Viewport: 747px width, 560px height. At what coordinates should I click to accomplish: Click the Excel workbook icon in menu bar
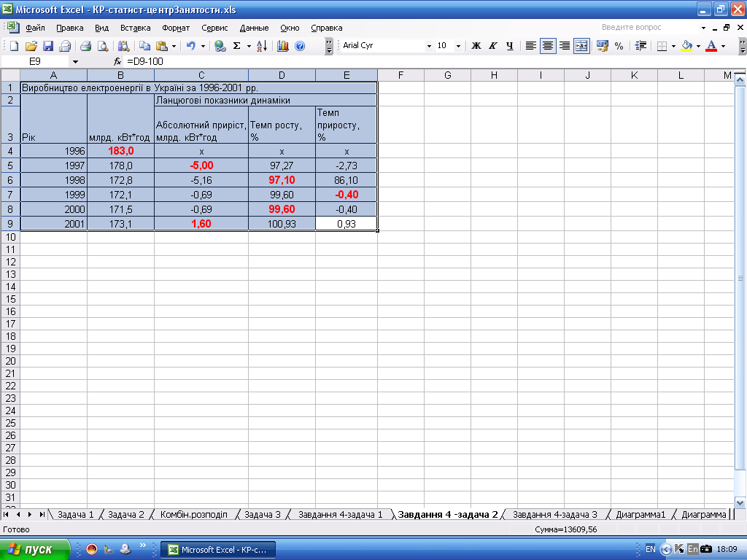[13, 27]
